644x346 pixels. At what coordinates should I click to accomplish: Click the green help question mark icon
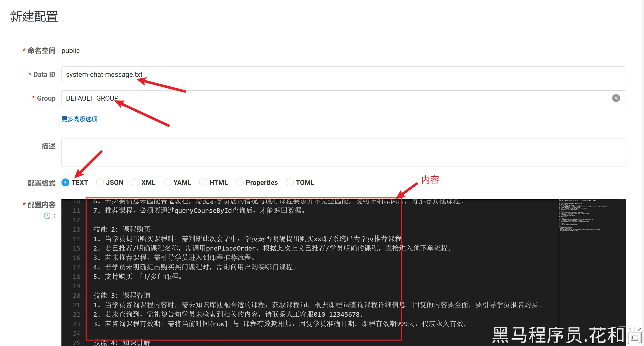(x=47, y=216)
